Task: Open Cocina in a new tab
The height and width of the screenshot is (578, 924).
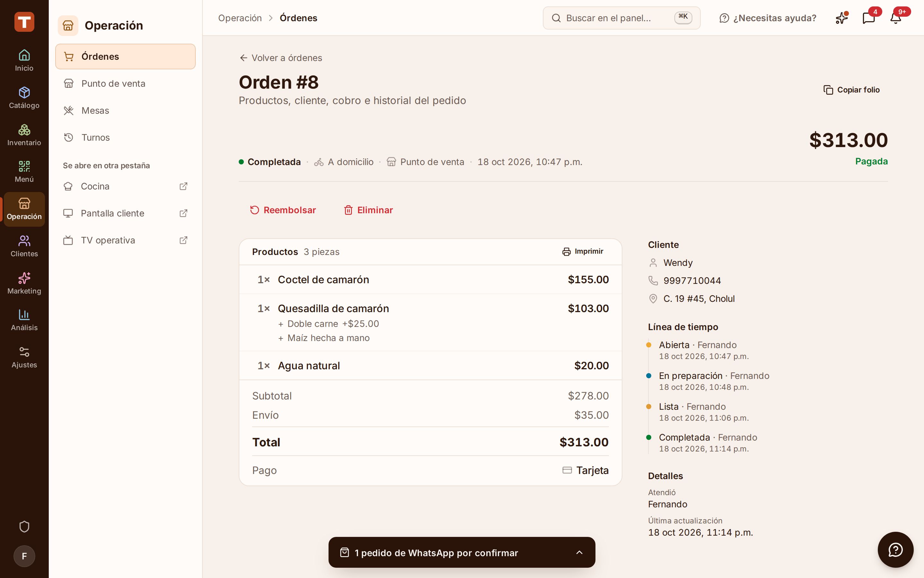Action: (x=125, y=186)
